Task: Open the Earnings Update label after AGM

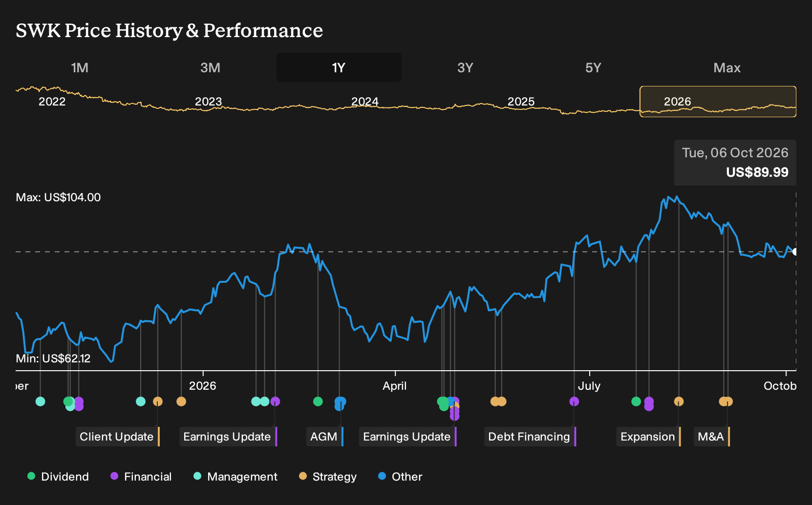Action: click(x=408, y=437)
